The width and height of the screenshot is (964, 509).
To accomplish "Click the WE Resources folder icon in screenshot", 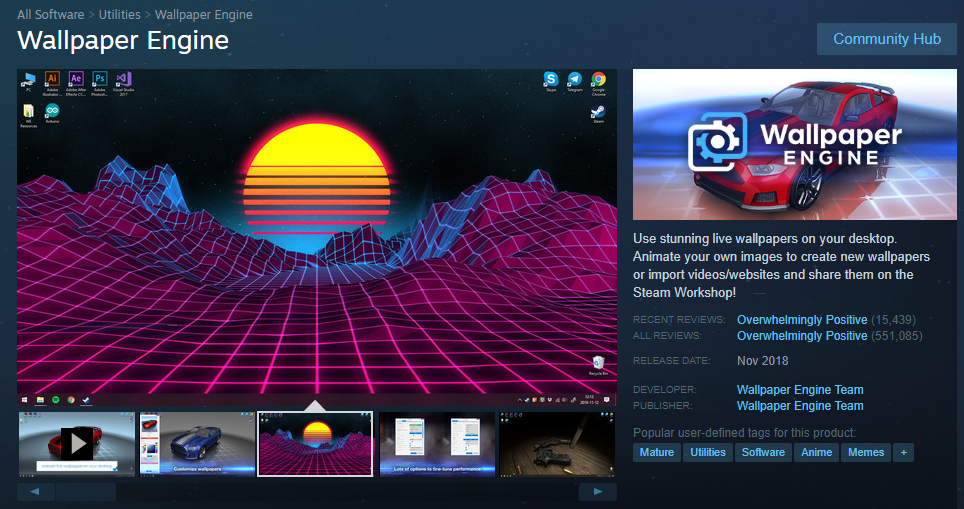I will pos(28,115).
